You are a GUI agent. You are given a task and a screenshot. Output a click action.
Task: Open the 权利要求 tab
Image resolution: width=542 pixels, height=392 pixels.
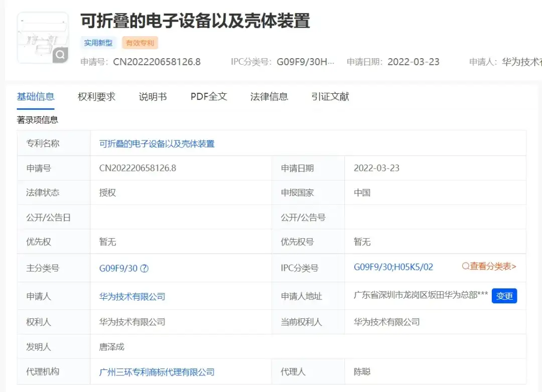coord(96,97)
